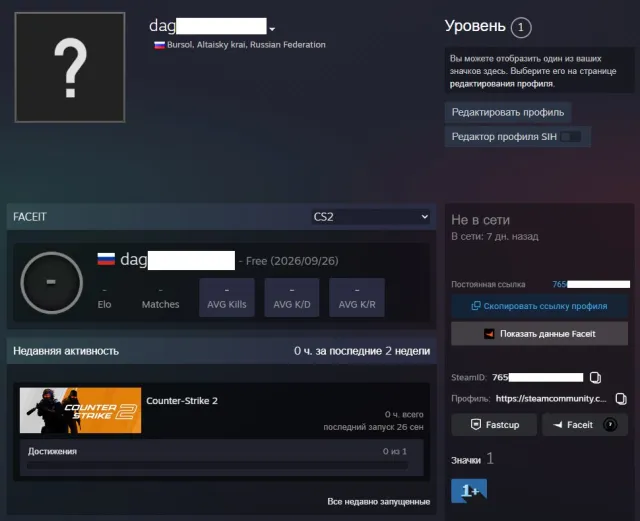Open the Counter-Strike 2 title link
The image size is (640, 521).
tap(182, 401)
